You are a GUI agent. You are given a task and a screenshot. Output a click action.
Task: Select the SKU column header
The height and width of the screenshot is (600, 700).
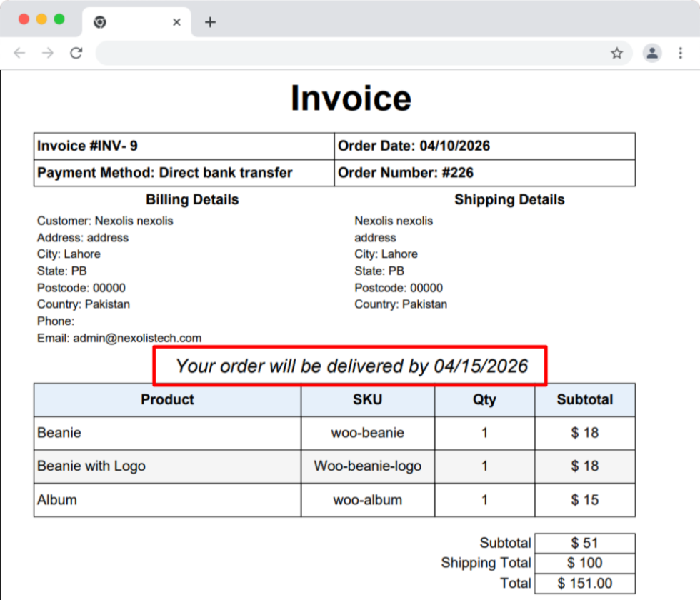(367, 400)
